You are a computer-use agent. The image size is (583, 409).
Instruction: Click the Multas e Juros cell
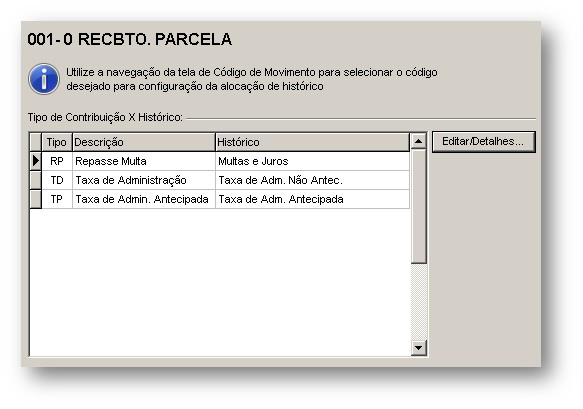click(x=312, y=161)
